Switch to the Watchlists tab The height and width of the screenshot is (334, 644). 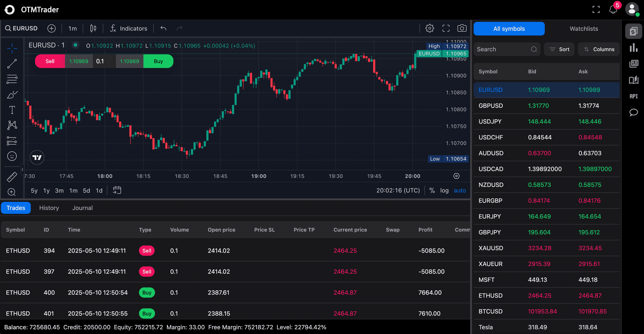(x=583, y=29)
